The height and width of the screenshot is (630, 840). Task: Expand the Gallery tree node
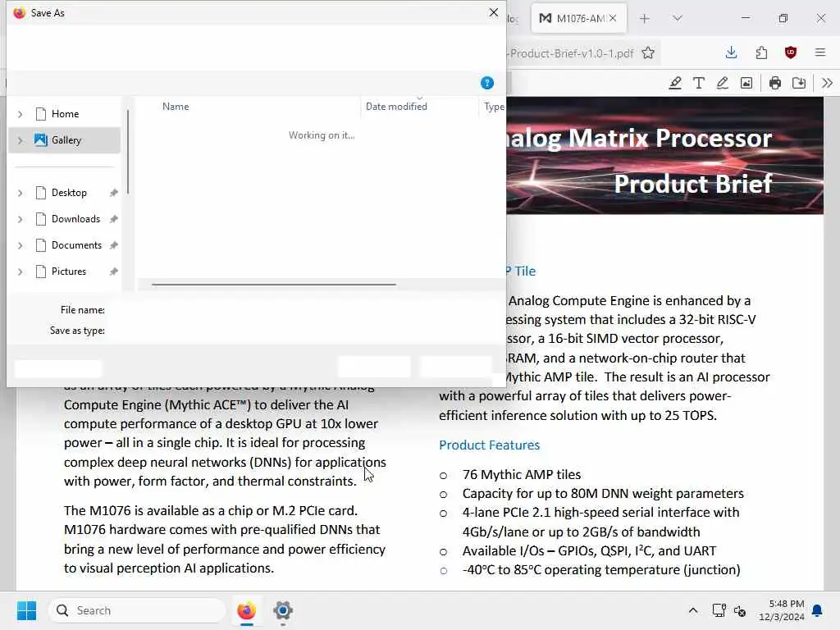[x=21, y=140]
